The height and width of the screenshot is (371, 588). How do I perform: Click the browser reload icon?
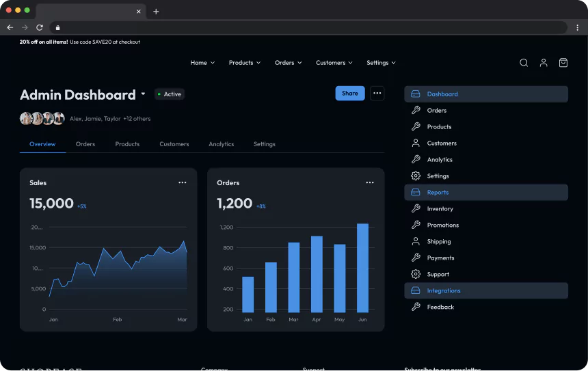point(40,27)
